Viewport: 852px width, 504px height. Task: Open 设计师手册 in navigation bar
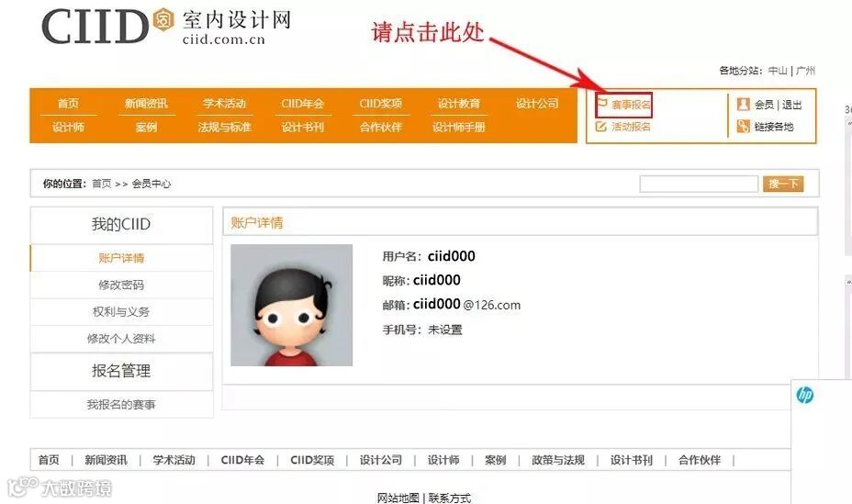(x=459, y=127)
